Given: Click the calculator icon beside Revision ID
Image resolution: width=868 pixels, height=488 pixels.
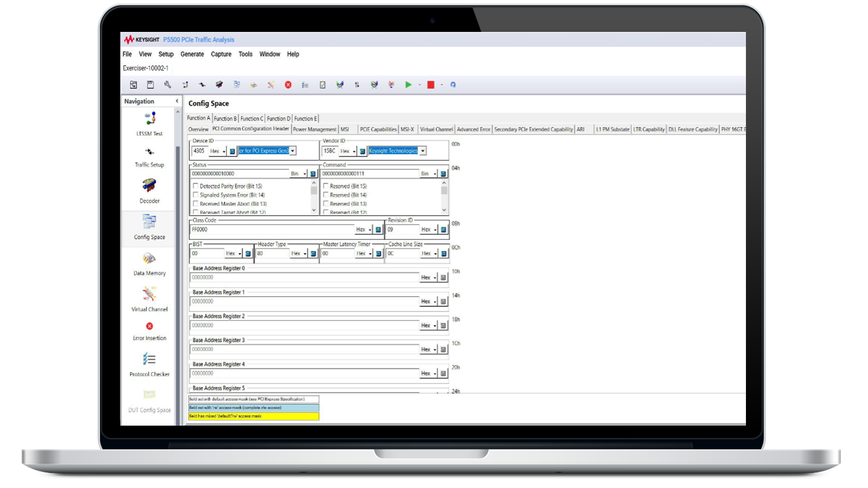Looking at the screenshot, I should (443, 229).
